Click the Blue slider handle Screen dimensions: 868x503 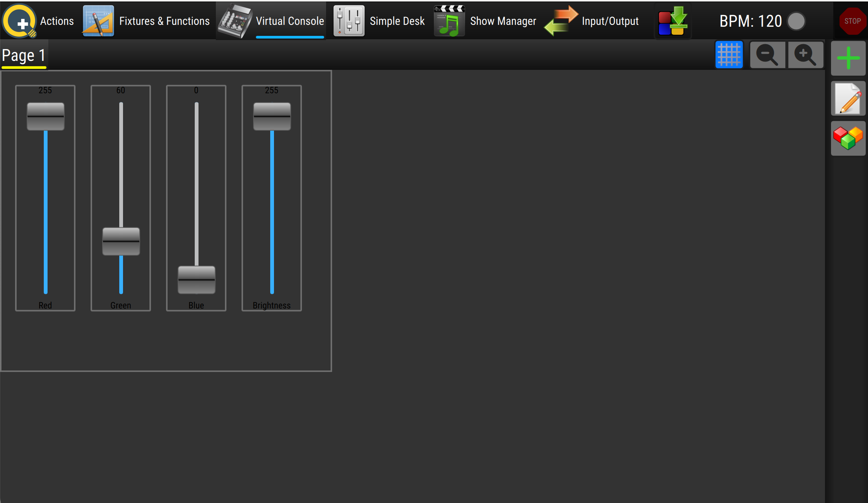pos(197,280)
